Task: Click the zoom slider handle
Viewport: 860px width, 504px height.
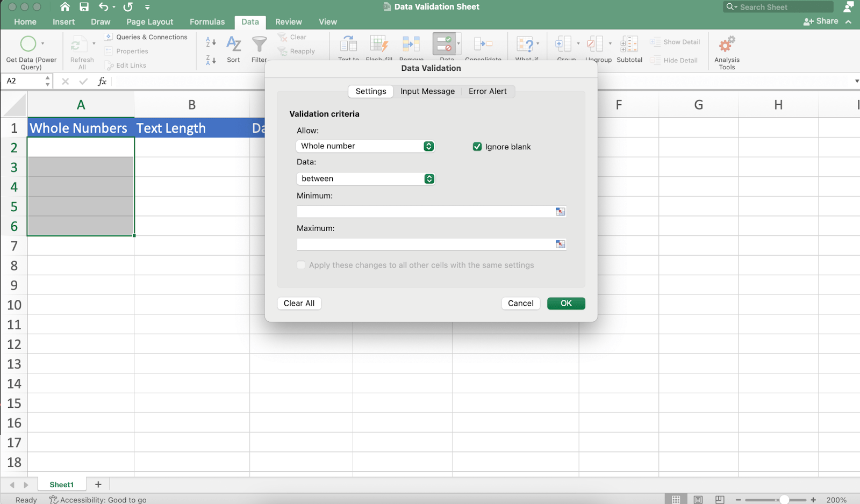Action: coord(784,500)
